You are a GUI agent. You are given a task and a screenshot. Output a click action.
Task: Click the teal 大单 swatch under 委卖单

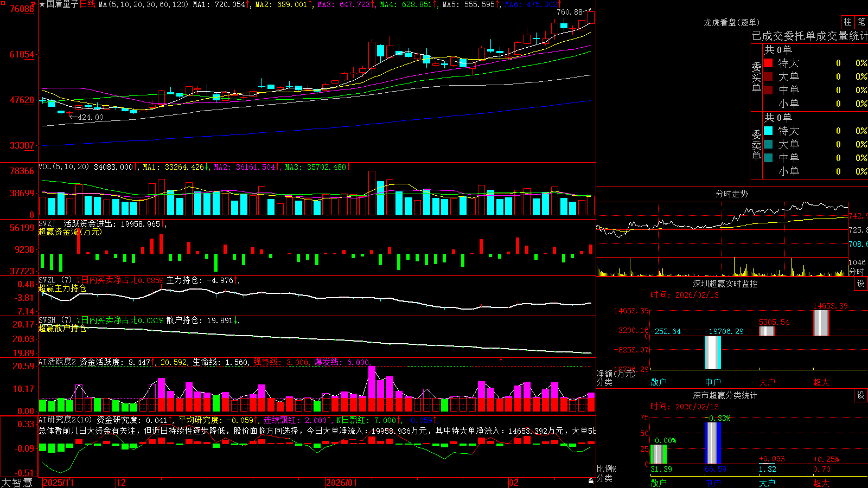click(768, 144)
